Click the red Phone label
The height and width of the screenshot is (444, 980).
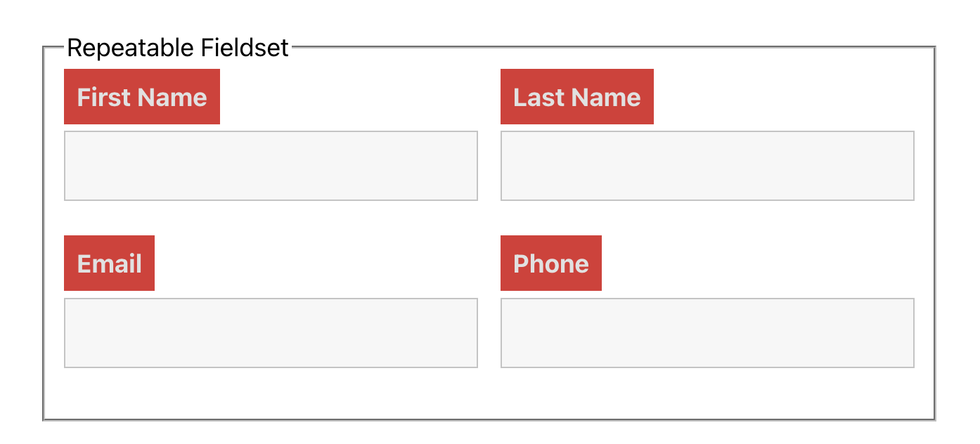pyautogui.click(x=551, y=263)
